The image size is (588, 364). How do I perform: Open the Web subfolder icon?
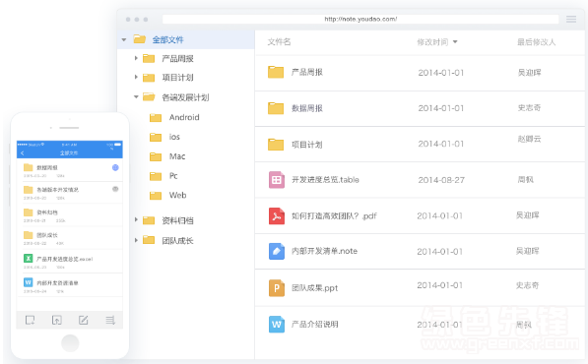[156, 196]
